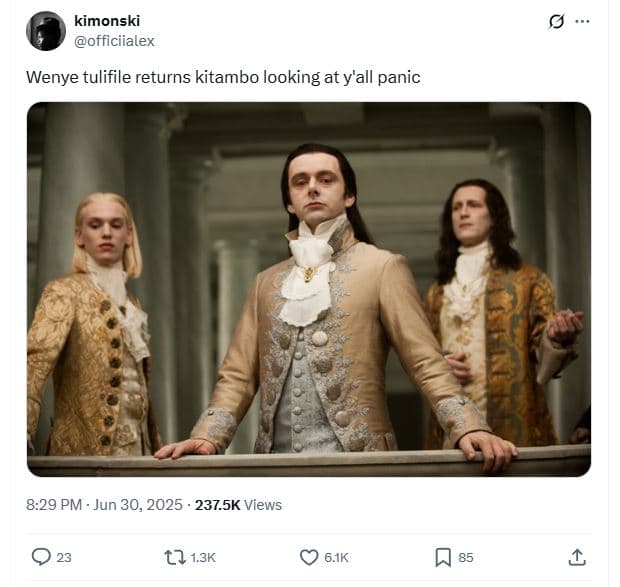Open kimonski's profile avatar
Viewport: 620px width, 587px height.
(46, 31)
